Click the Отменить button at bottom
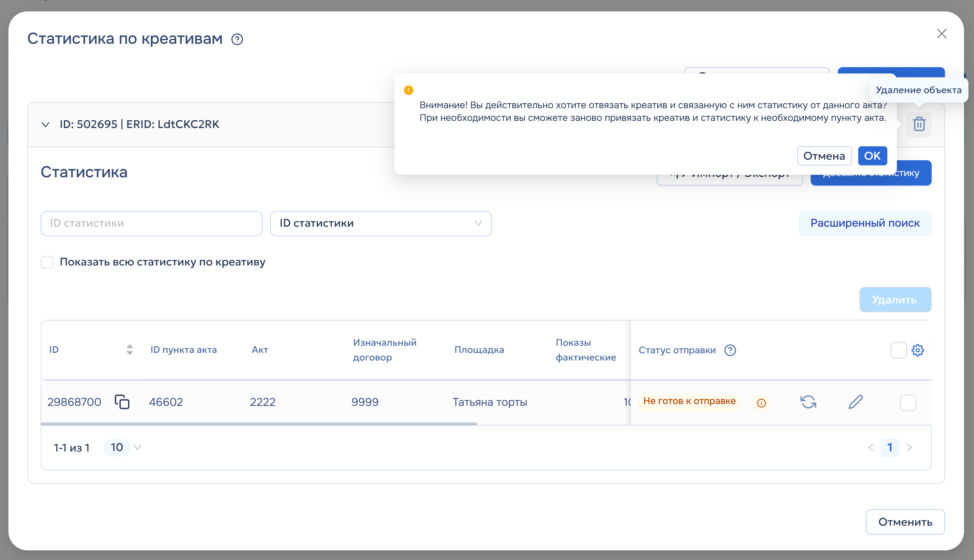The height and width of the screenshot is (560, 974). 905,522
